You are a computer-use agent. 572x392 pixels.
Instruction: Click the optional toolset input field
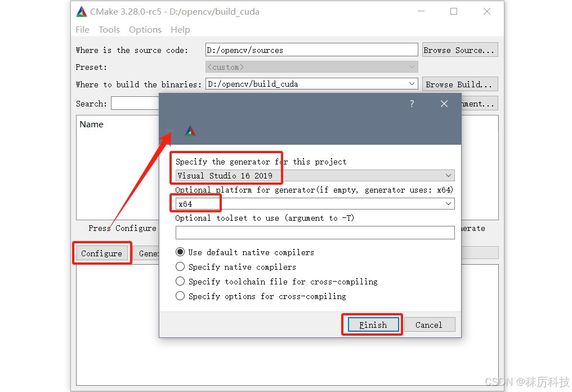pyautogui.click(x=315, y=233)
